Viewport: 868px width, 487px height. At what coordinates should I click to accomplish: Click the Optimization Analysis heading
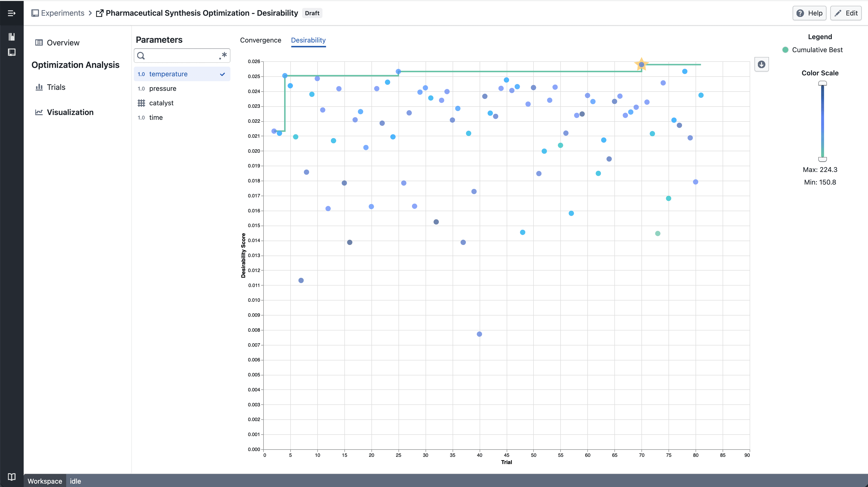76,65
